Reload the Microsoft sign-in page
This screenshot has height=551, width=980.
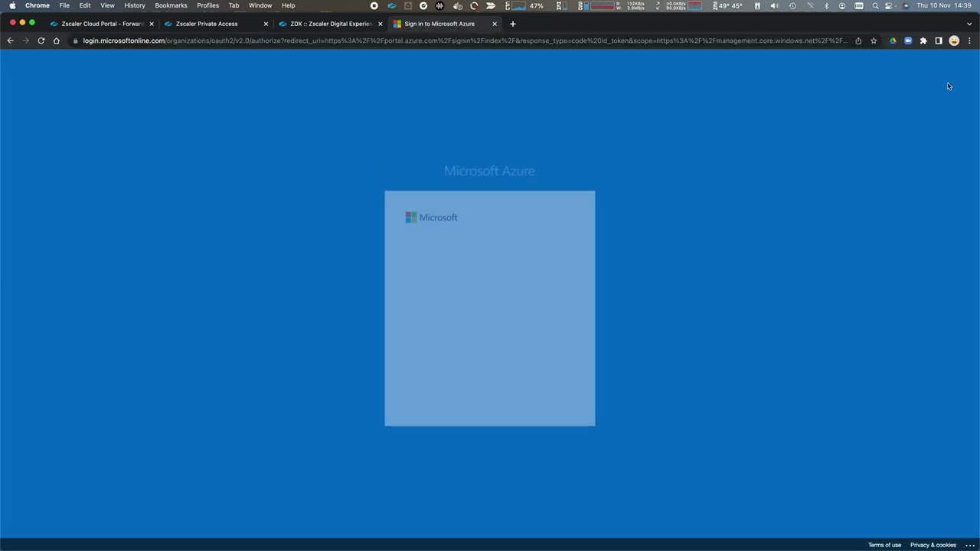click(41, 41)
